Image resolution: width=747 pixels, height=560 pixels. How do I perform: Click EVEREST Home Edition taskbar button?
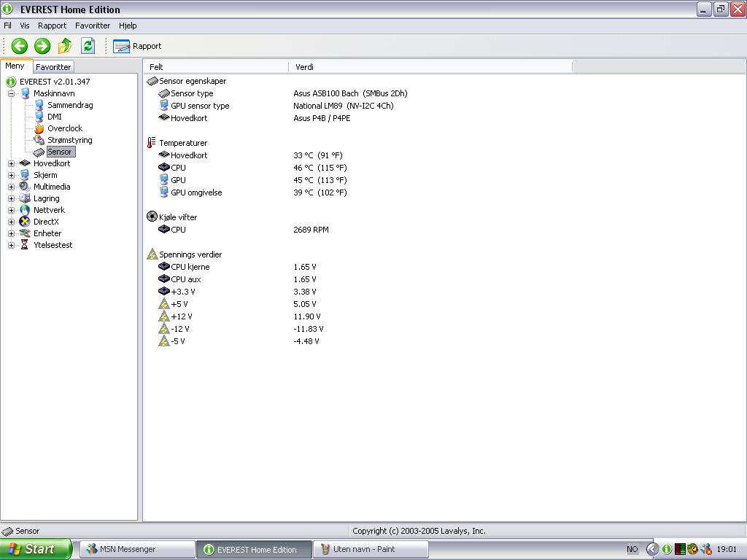pos(254,549)
